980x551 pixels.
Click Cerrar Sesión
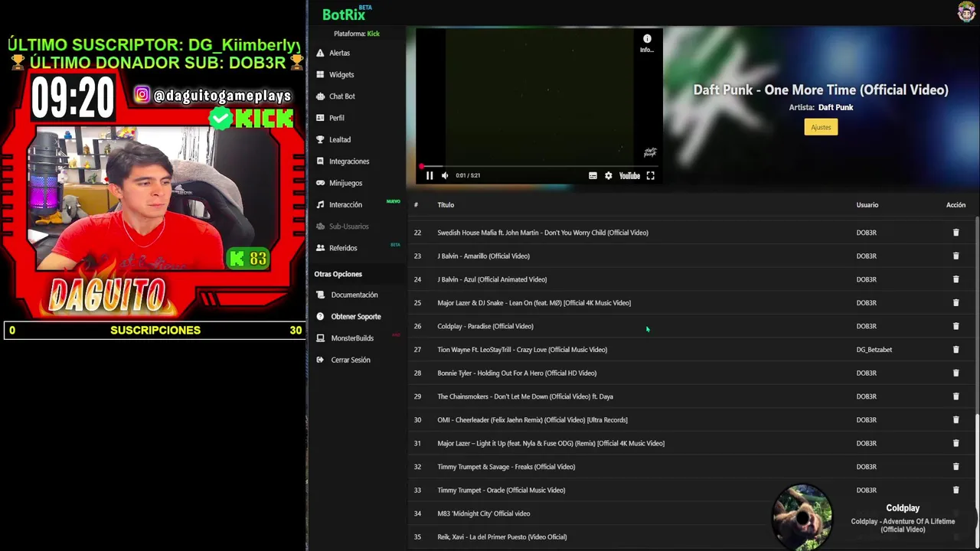pos(350,360)
